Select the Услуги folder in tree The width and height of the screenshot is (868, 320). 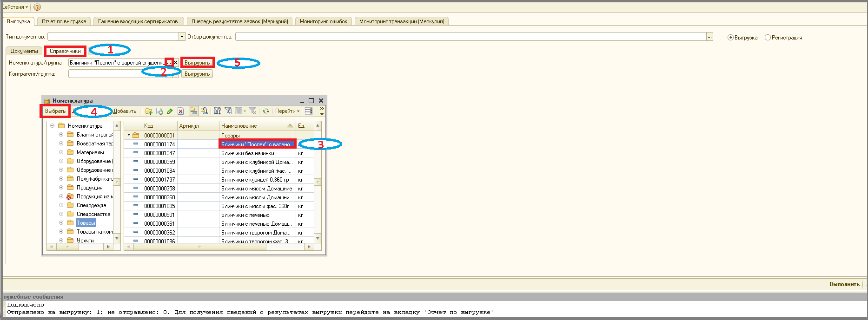(85, 241)
